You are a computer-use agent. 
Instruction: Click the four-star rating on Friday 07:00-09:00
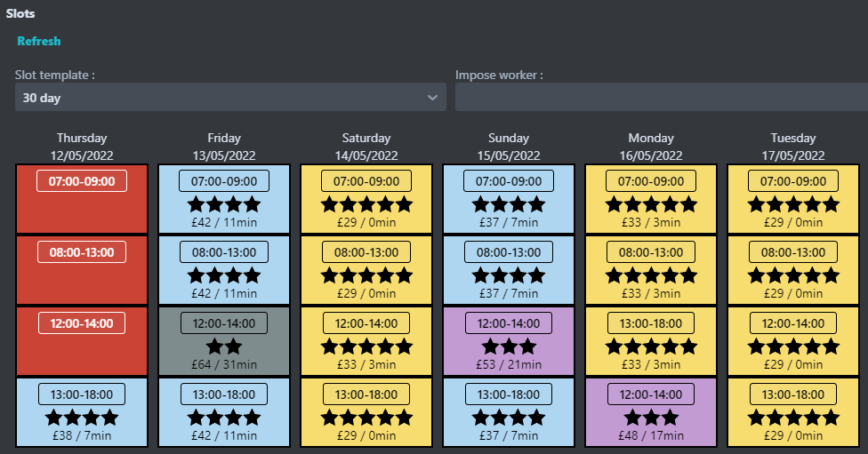click(224, 204)
